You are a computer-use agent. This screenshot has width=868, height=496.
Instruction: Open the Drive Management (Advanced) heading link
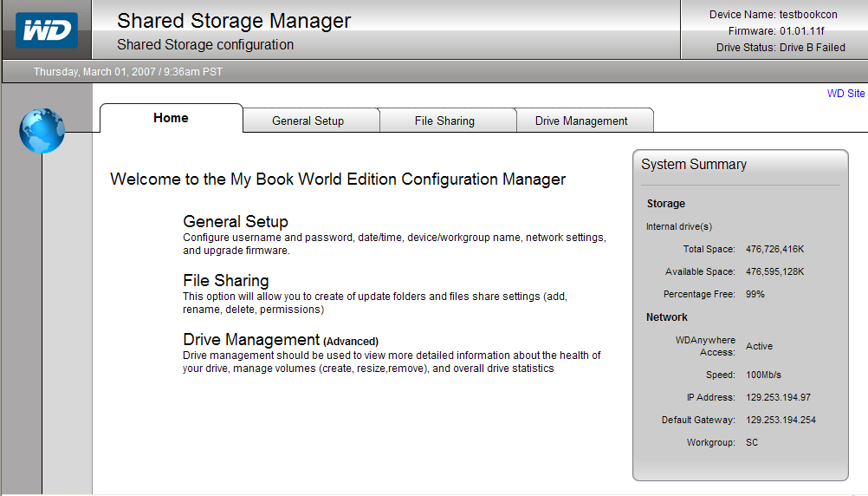pyautogui.click(x=281, y=339)
